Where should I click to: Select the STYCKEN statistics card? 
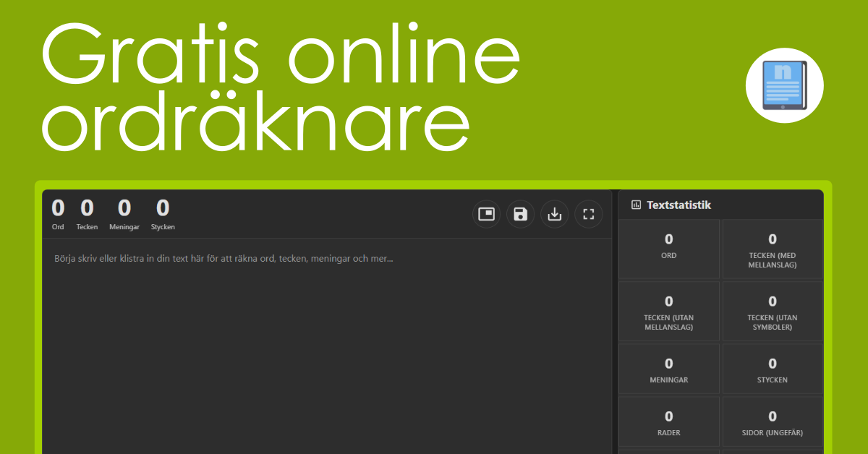(x=773, y=369)
